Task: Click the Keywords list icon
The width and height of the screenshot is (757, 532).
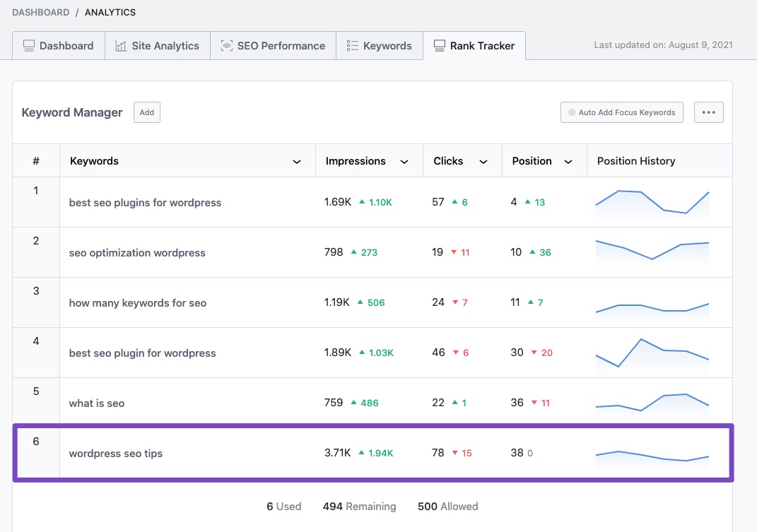Action: click(x=352, y=46)
